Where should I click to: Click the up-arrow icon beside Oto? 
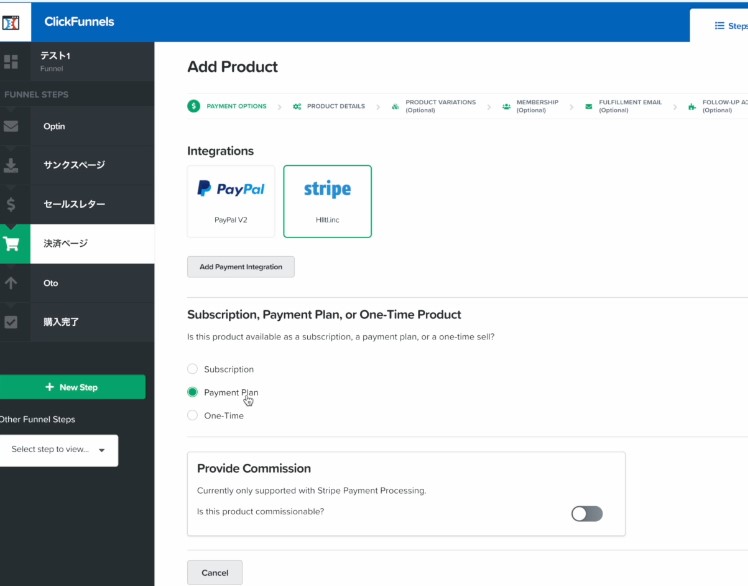(x=10, y=283)
